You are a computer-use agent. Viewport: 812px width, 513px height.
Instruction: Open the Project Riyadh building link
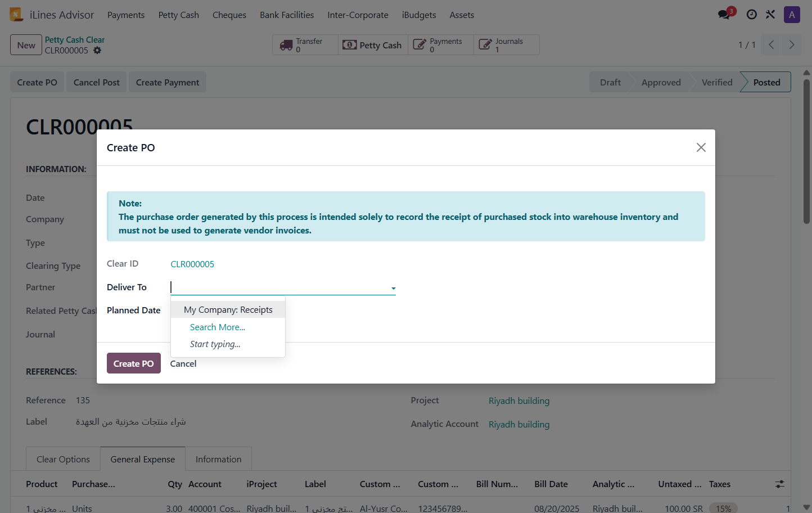pos(519,400)
